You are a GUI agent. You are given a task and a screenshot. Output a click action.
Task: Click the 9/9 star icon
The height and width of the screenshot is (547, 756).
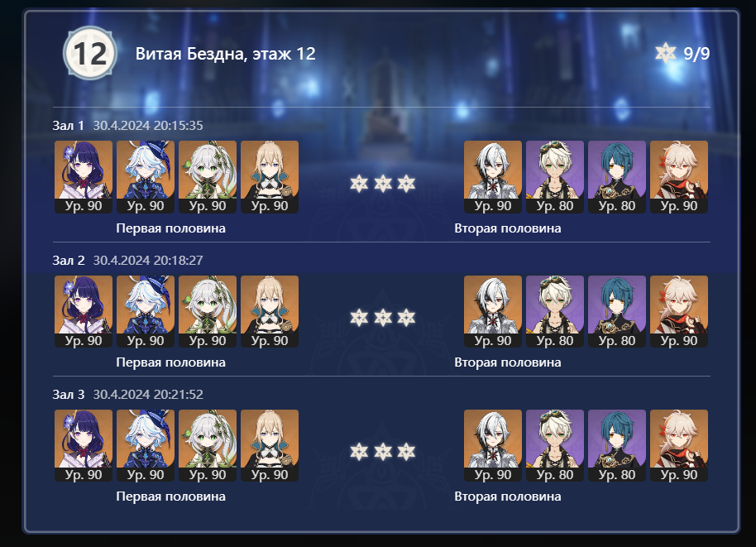(665, 53)
